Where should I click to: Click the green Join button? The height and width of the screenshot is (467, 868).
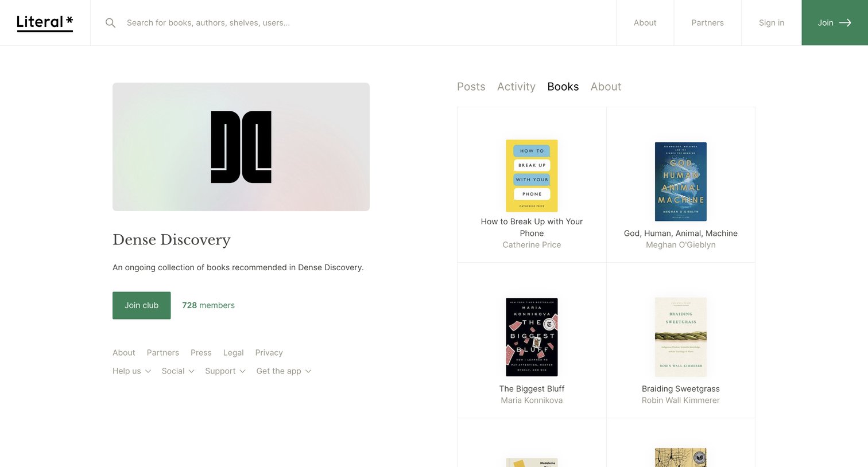click(x=835, y=23)
